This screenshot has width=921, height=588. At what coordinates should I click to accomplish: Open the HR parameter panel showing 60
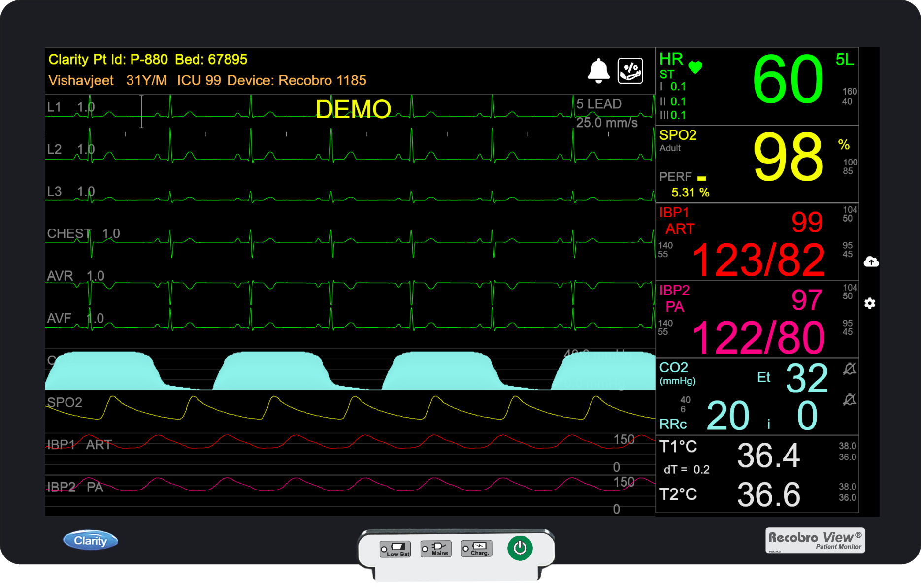coord(788,80)
